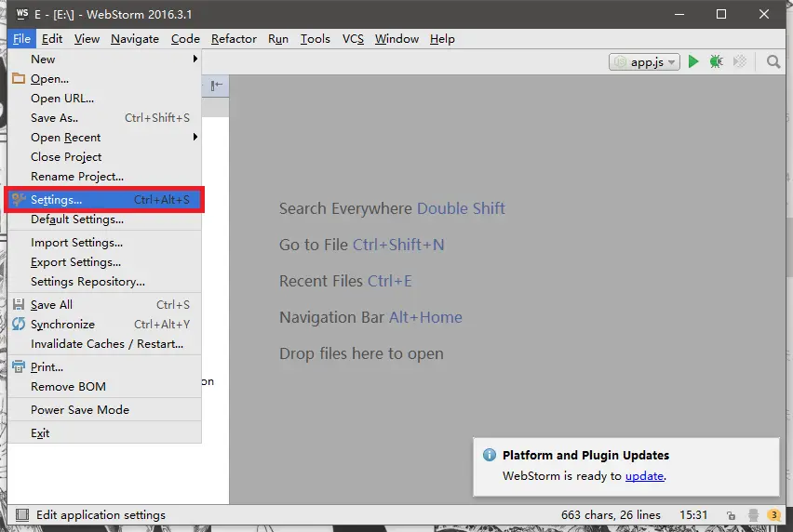Open the Code menu
793x532 pixels.
tap(185, 39)
